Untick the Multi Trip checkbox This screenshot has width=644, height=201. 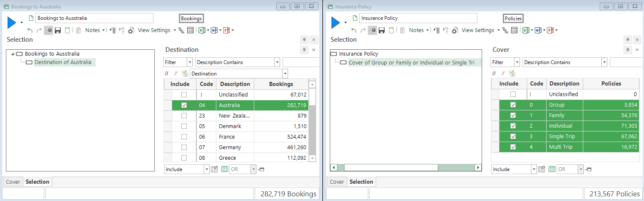(513, 147)
